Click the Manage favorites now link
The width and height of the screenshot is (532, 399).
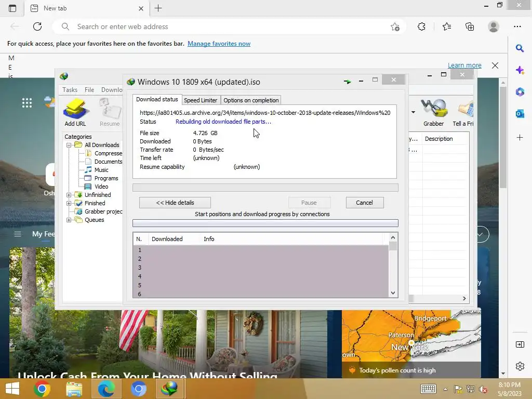coord(219,44)
